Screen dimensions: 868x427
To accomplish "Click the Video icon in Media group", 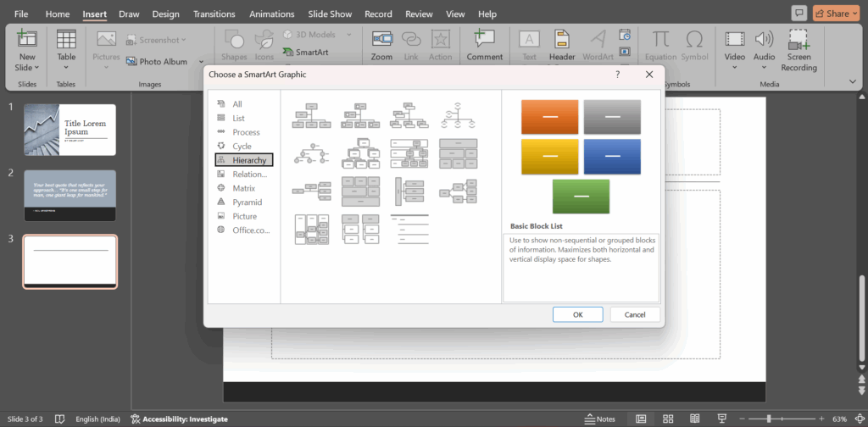I will click(734, 39).
